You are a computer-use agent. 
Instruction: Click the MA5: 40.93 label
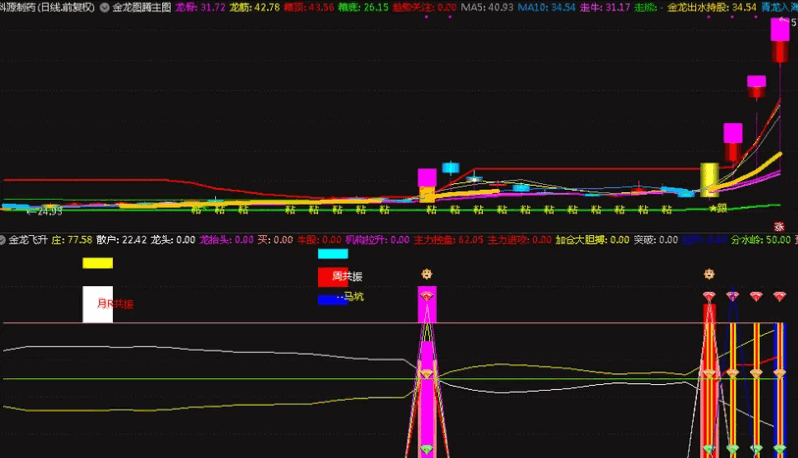click(x=487, y=8)
